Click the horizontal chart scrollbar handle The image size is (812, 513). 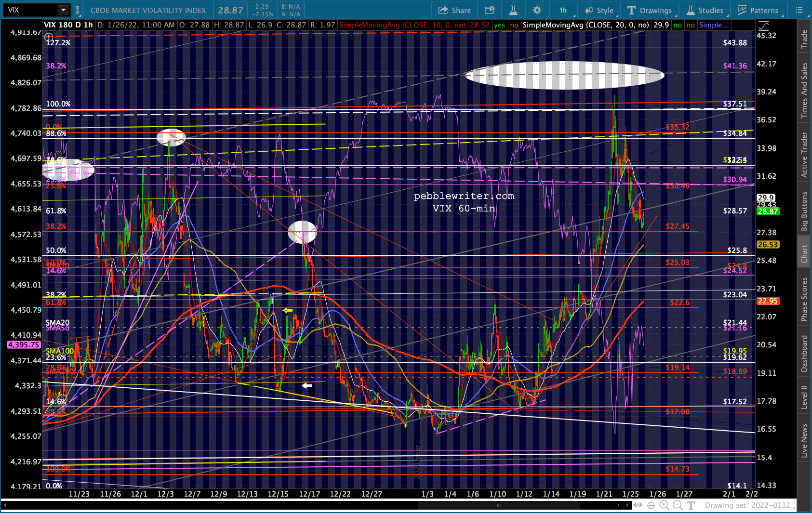pos(498,505)
